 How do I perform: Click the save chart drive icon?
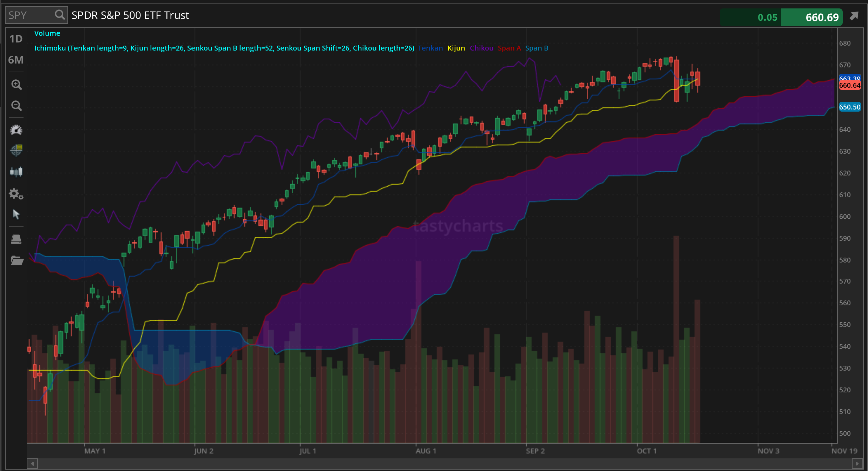[x=16, y=239]
